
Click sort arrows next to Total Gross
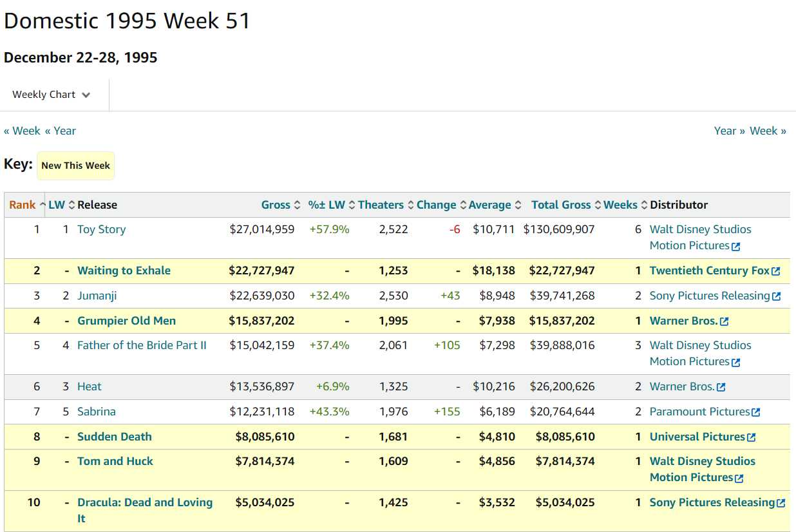pos(598,205)
